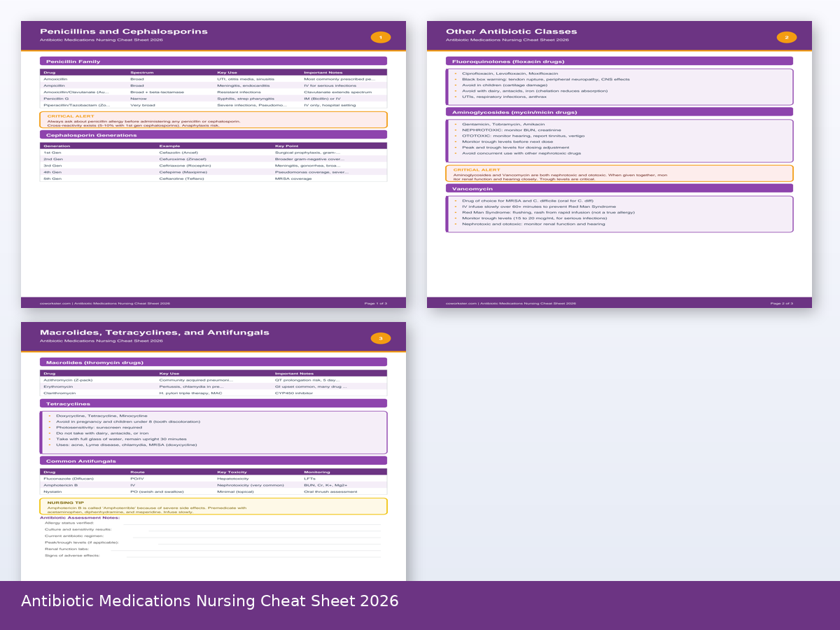
Task: Click the orange page 1 number badge
Action: tap(380, 37)
